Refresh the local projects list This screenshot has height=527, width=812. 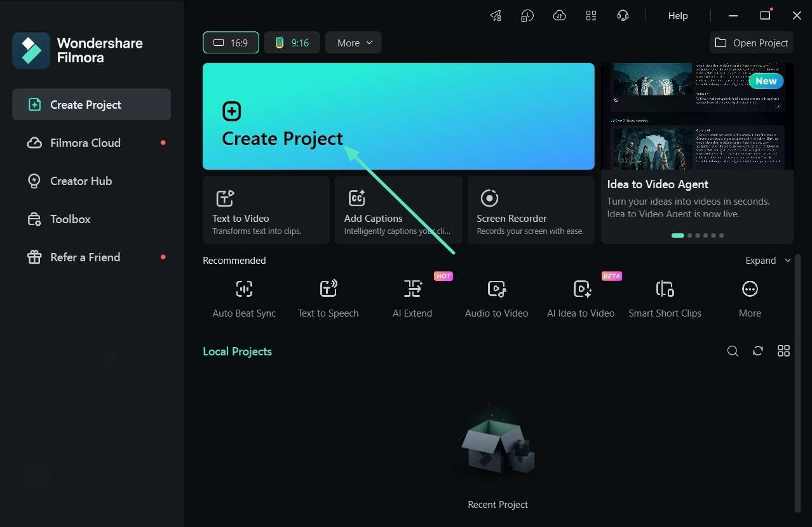click(758, 351)
